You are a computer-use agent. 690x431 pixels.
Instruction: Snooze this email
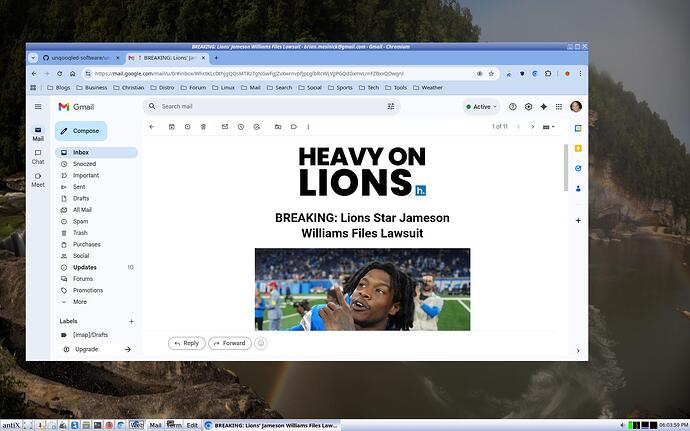click(x=241, y=127)
